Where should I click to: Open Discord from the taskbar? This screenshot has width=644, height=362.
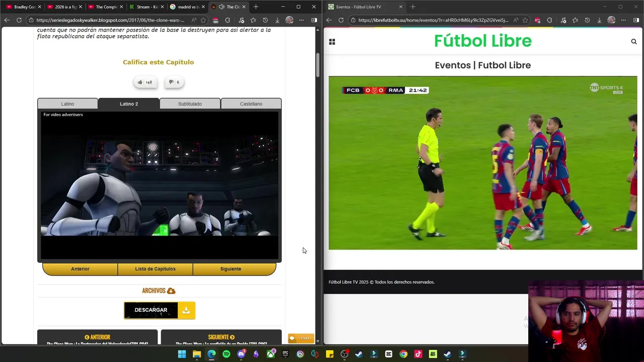click(241, 354)
